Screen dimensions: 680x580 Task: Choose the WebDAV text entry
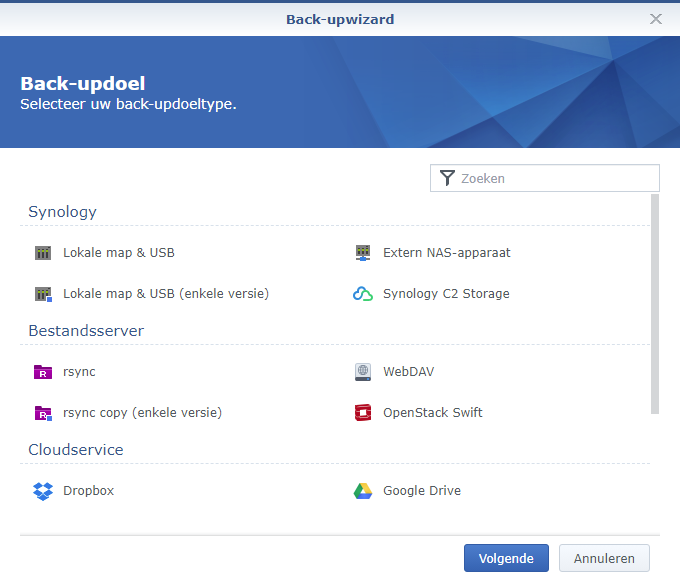pyautogui.click(x=409, y=372)
